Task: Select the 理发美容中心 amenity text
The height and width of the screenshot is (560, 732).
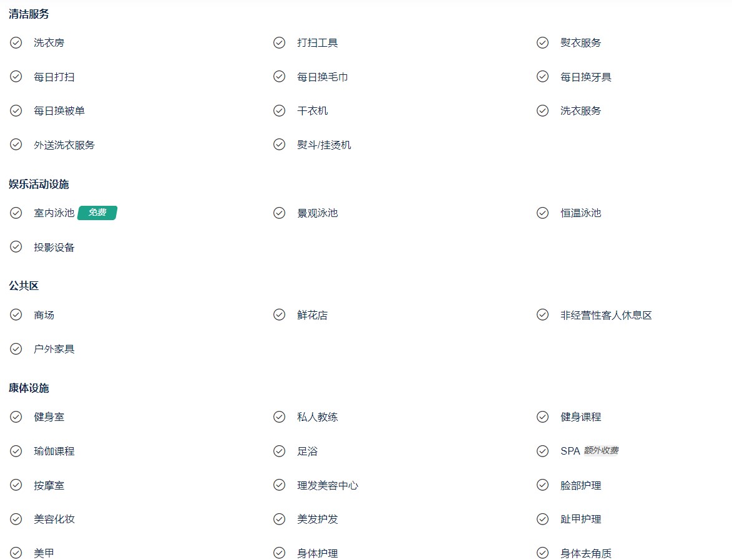Action: tap(327, 485)
